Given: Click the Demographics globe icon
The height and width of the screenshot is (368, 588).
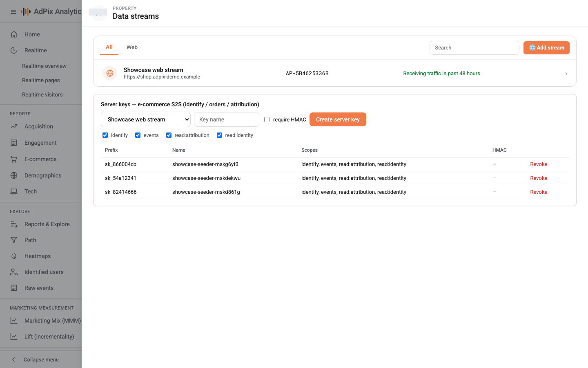Looking at the screenshot, I should pyautogui.click(x=14, y=175).
